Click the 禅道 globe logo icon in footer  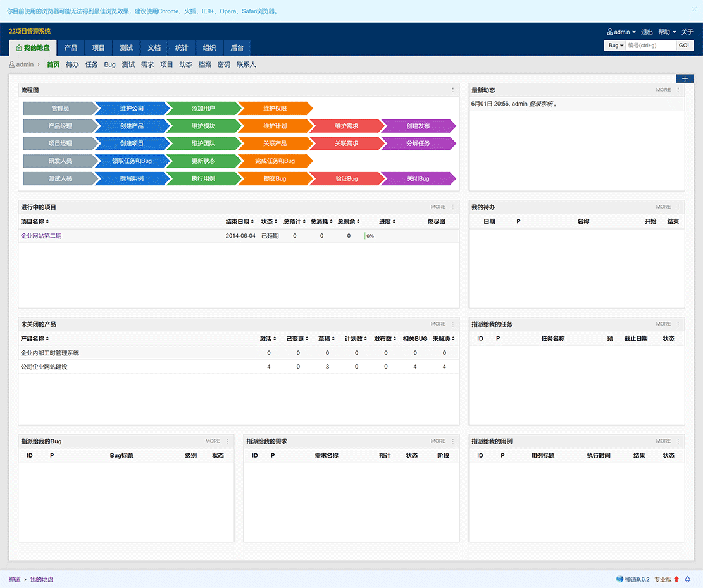point(619,579)
